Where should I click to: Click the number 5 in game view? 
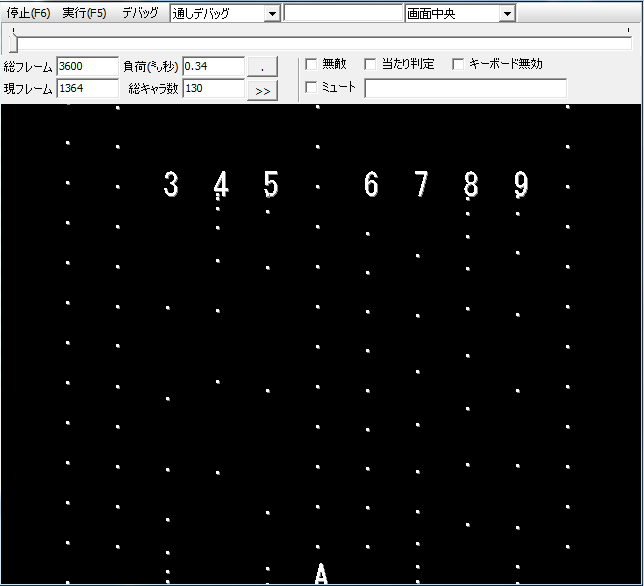[271, 184]
